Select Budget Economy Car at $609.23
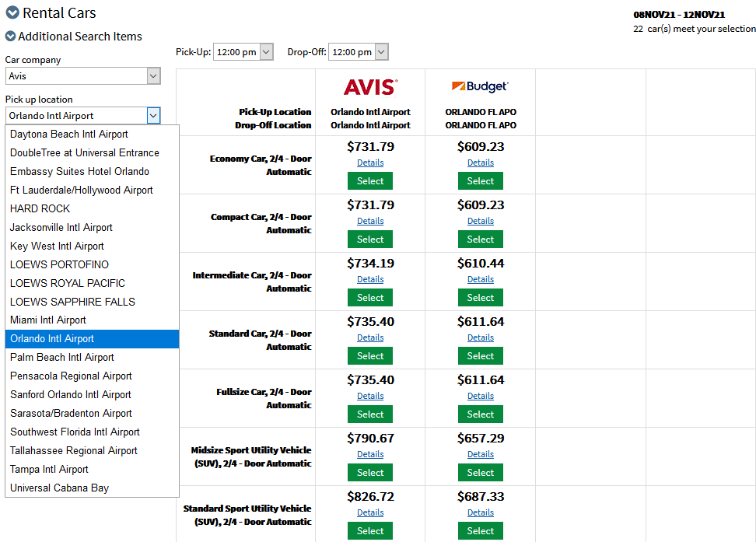This screenshot has height=542, width=756. 480,181
